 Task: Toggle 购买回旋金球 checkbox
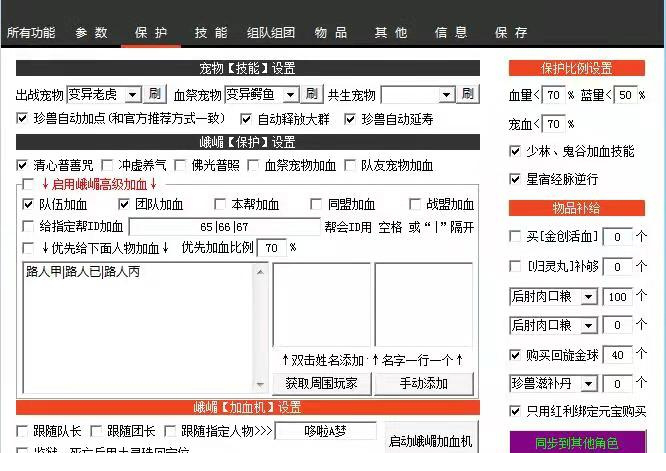pos(515,355)
